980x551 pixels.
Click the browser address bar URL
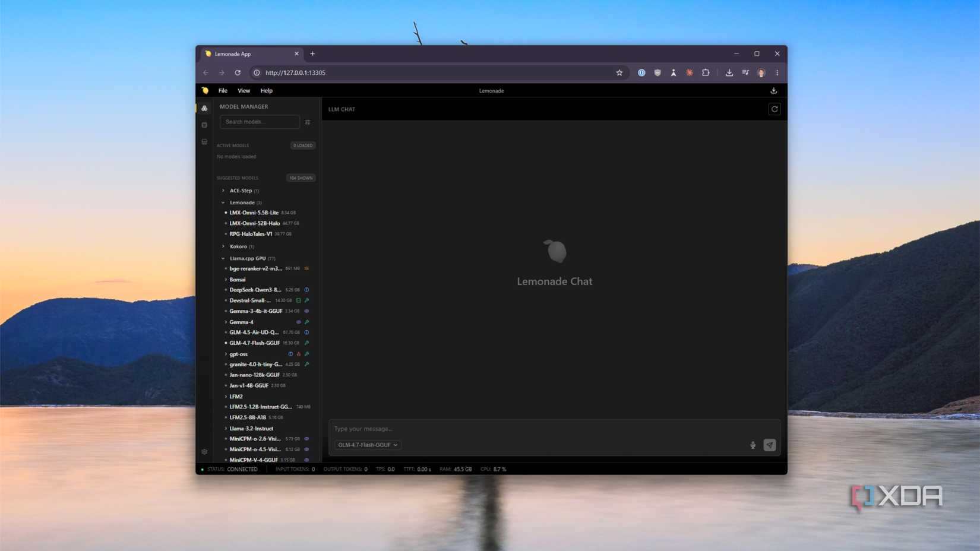(x=295, y=72)
